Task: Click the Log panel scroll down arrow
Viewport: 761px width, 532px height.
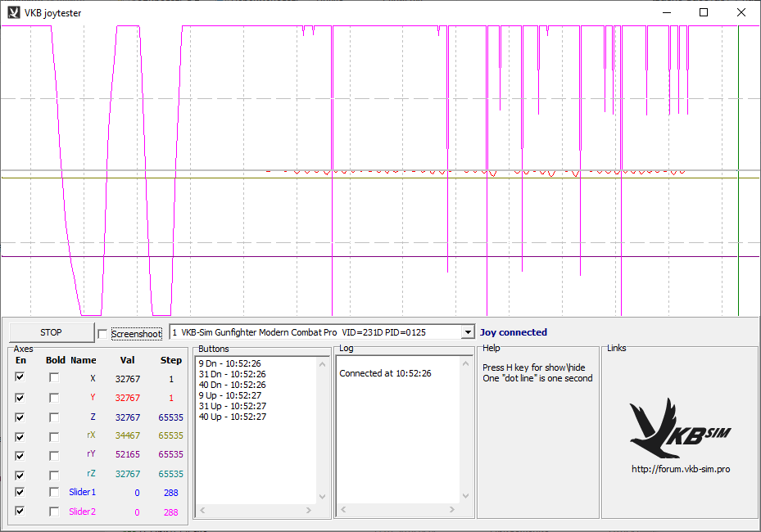Action: tap(465, 496)
